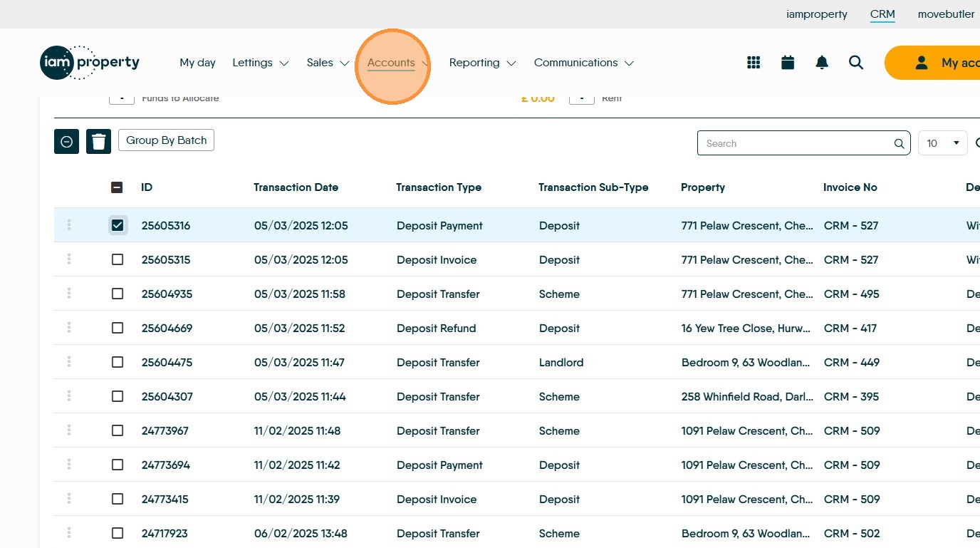The height and width of the screenshot is (548, 980).
Task: Open the calendar icon in header
Action: (788, 63)
